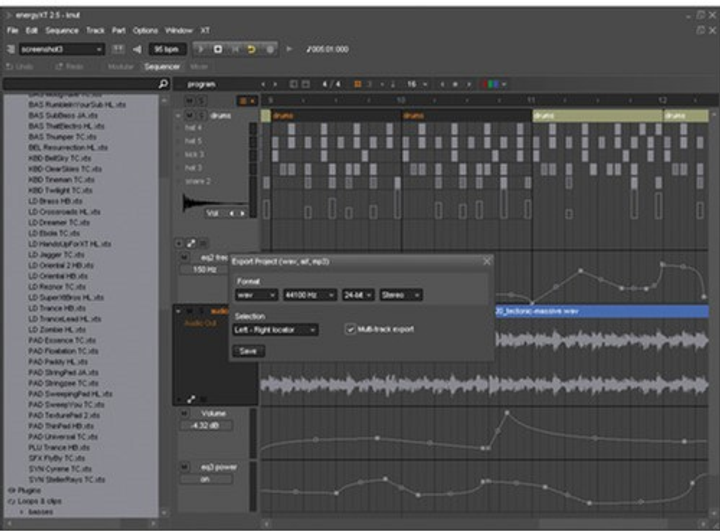Toggle the yellow loop button in transport
The image size is (720, 531).
pyautogui.click(x=252, y=49)
